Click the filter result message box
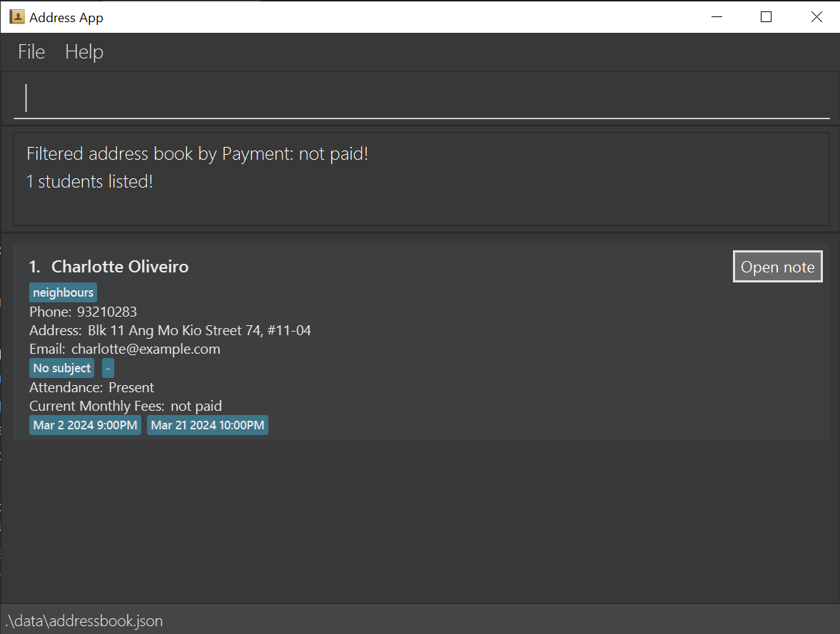The image size is (840, 634). (x=421, y=178)
